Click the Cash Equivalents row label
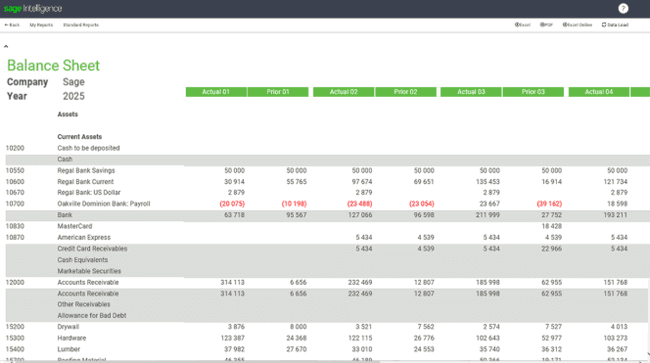The height and width of the screenshot is (363, 650). 82,259
